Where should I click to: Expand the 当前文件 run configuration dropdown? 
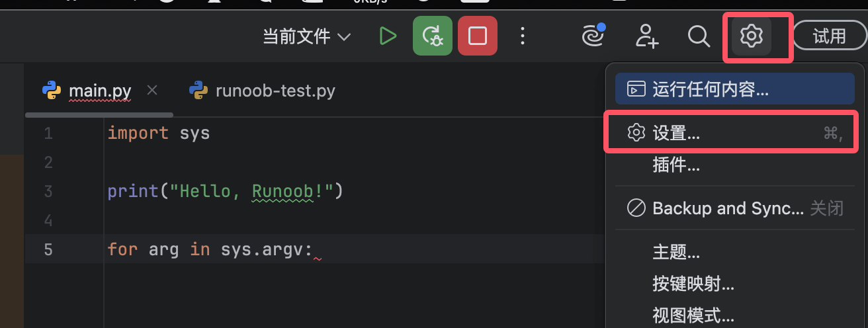click(306, 36)
